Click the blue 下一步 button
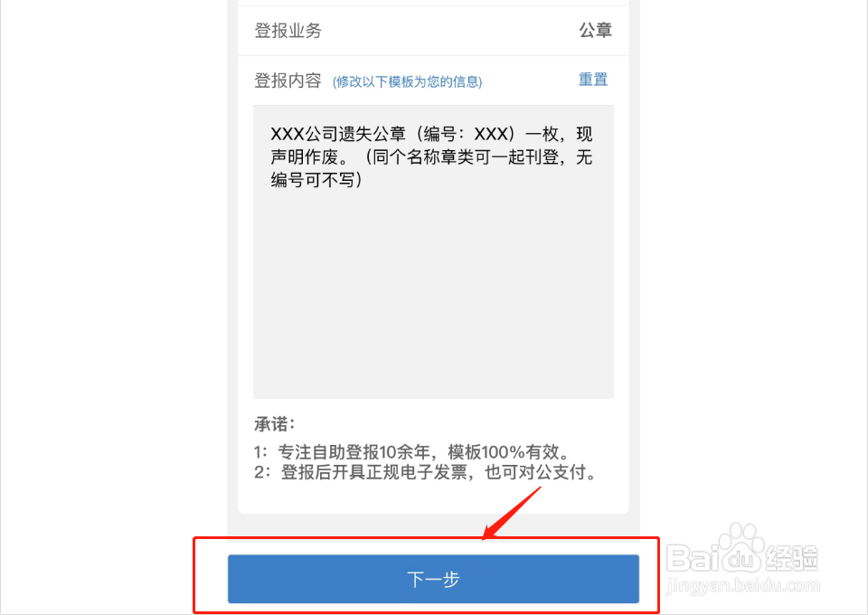This screenshot has height=615, width=868. click(433, 579)
